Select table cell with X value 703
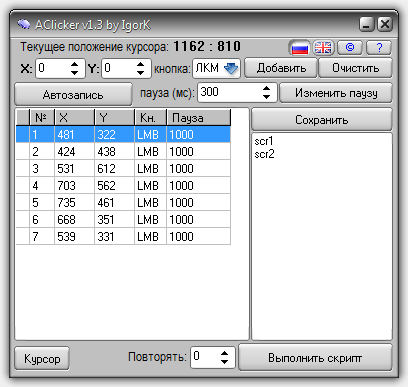 [74, 186]
